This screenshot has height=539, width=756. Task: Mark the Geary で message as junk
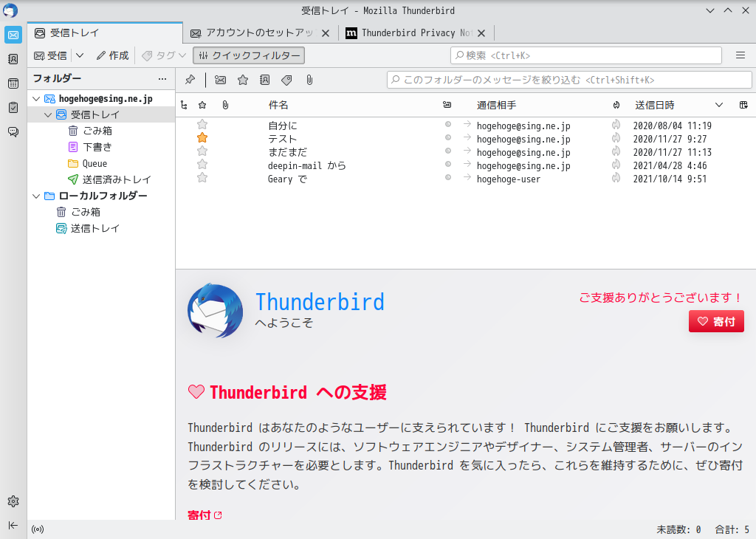coord(616,178)
